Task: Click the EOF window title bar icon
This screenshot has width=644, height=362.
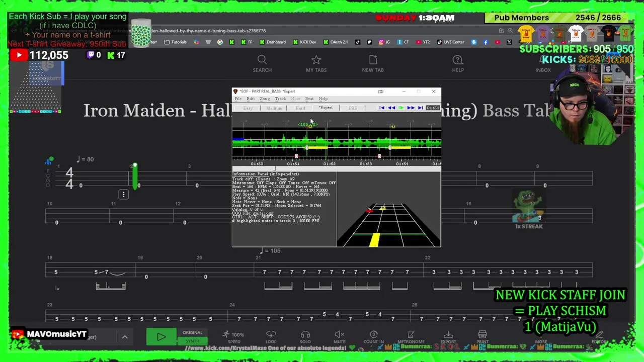Action: 235,92
